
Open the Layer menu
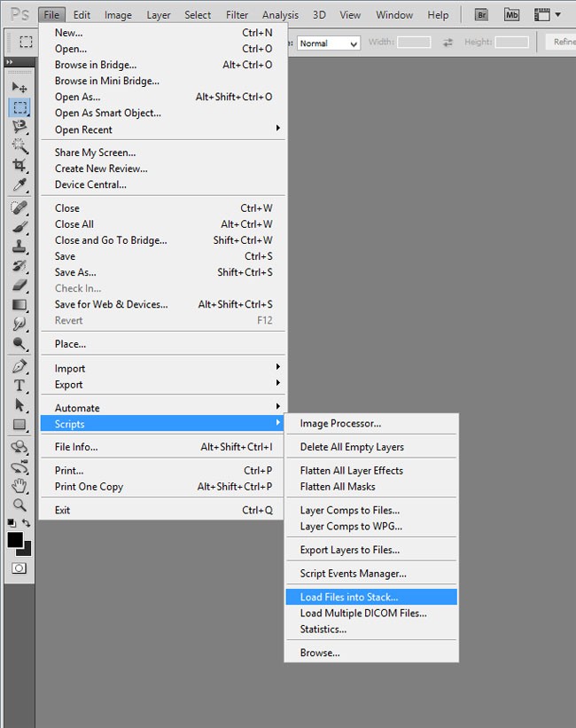(x=159, y=15)
